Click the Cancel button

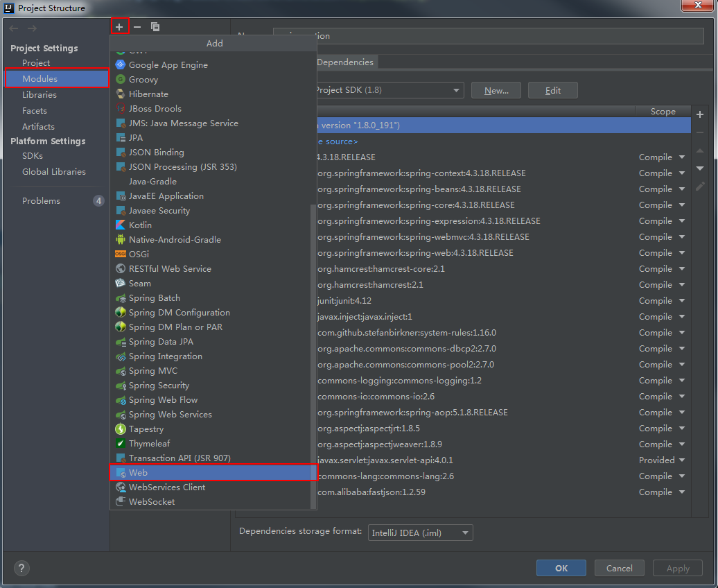619,569
